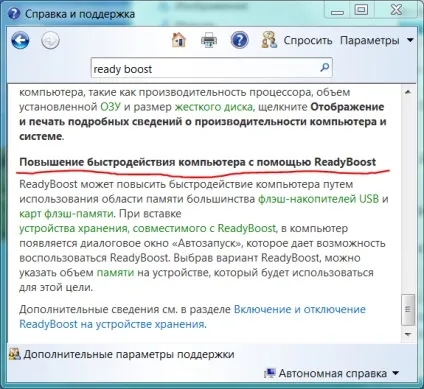The height and width of the screenshot is (389, 424).
Task: Open the help contents question-mark icon
Action: point(239,40)
